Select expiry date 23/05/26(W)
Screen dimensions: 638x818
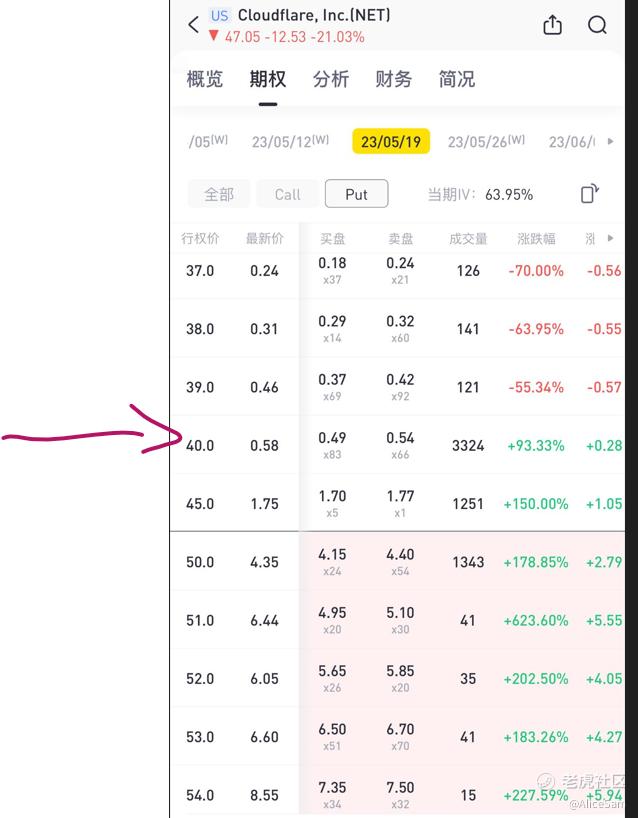(486, 141)
